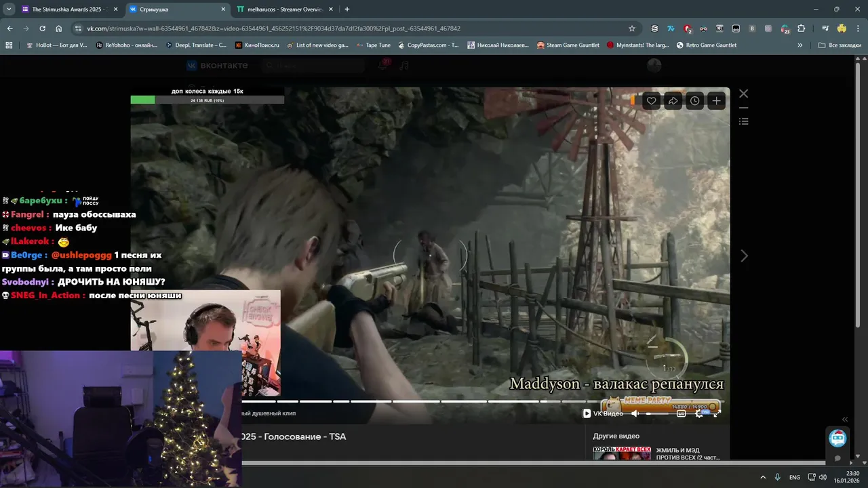Go to the next video arrow
868x488 pixels.
(x=744, y=256)
